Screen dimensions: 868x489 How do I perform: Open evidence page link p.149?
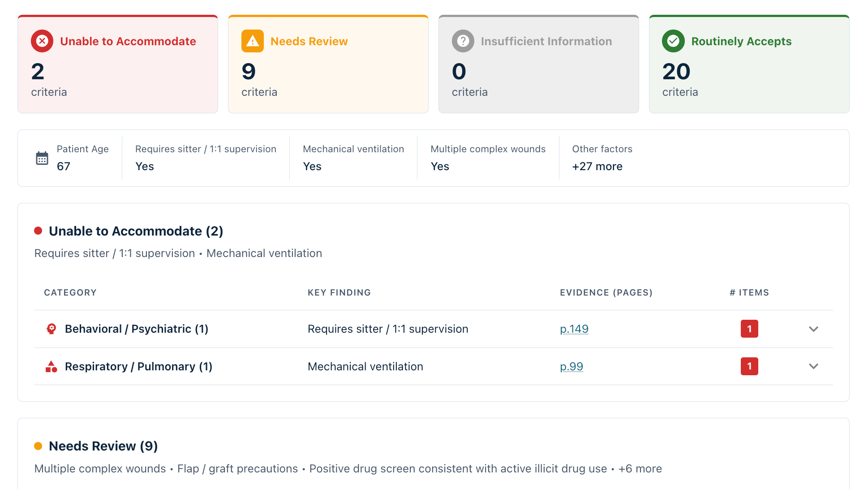[574, 329]
